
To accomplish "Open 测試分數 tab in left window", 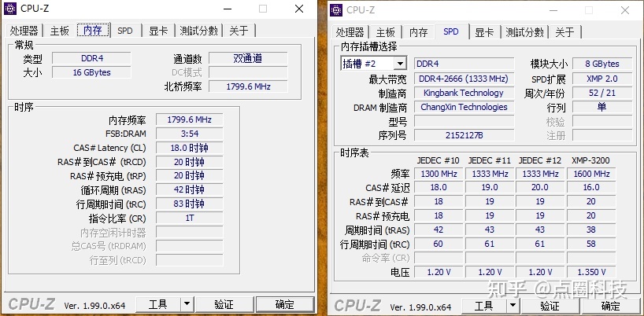I will [x=198, y=31].
